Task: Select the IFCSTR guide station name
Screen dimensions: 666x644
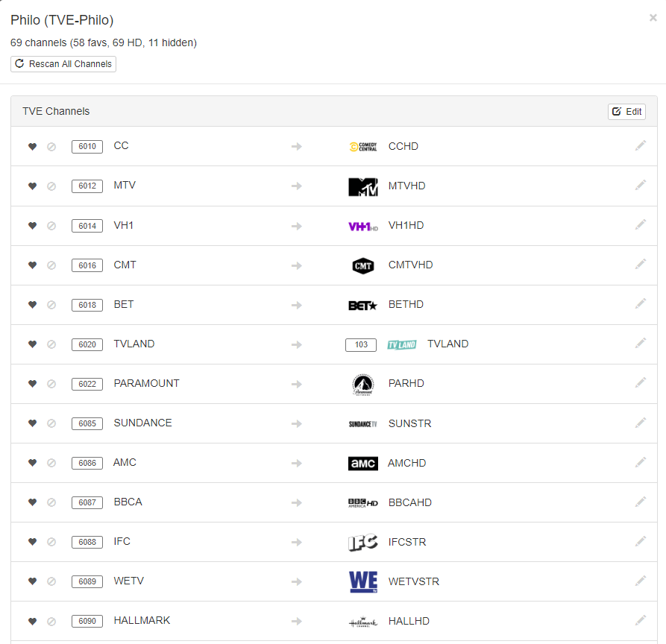Action: pos(407,542)
